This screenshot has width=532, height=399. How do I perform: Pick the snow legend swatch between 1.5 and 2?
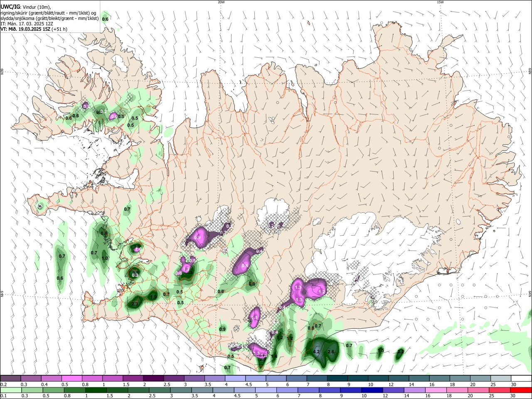[x=133, y=378]
